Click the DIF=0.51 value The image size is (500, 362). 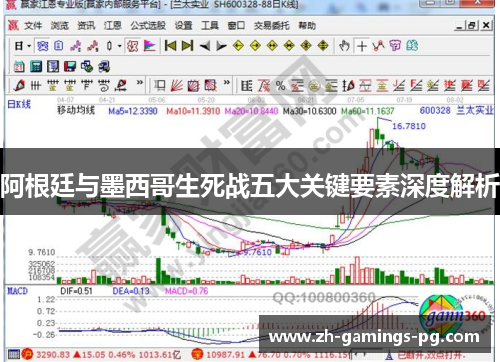click(x=76, y=291)
